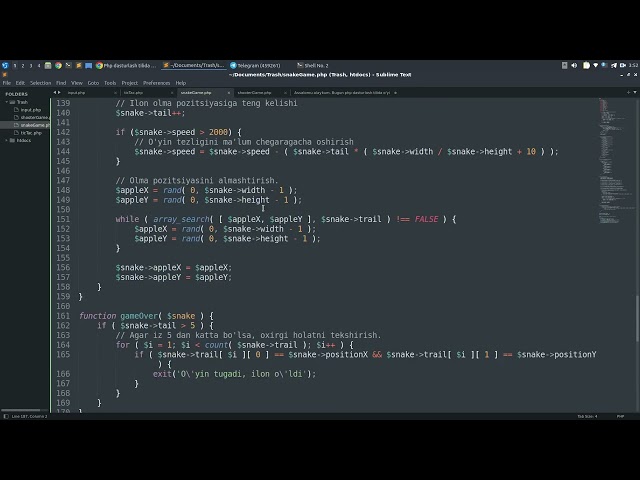Click line number 161 in the gutter
This screenshot has height=480, width=640.
click(63, 316)
